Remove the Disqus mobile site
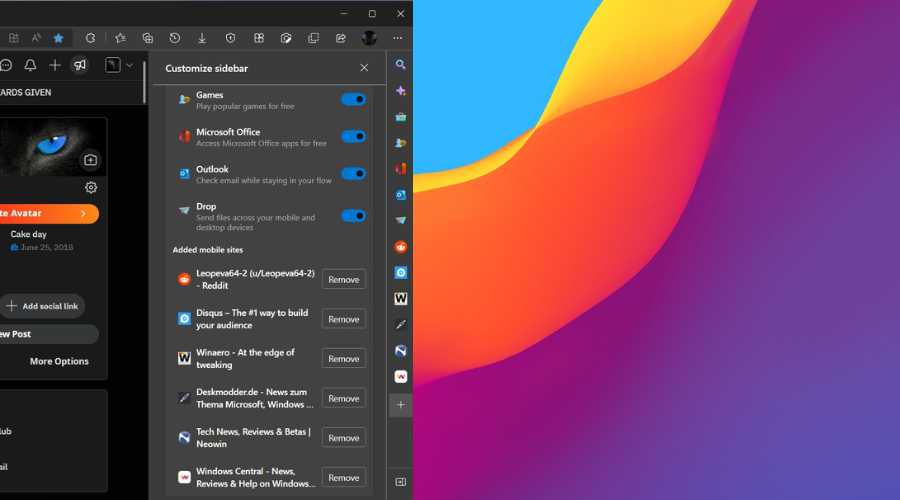 [344, 319]
